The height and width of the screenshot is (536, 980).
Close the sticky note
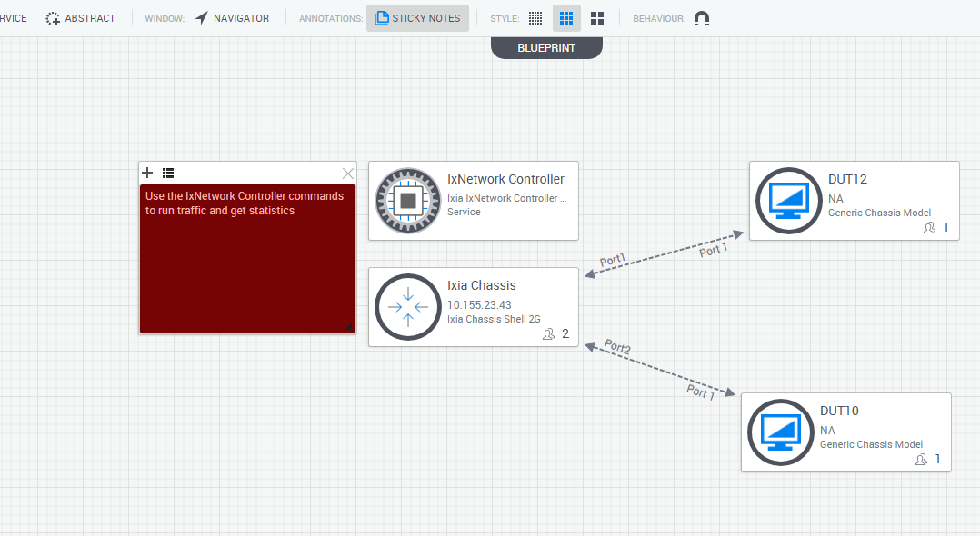[x=347, y=173]
